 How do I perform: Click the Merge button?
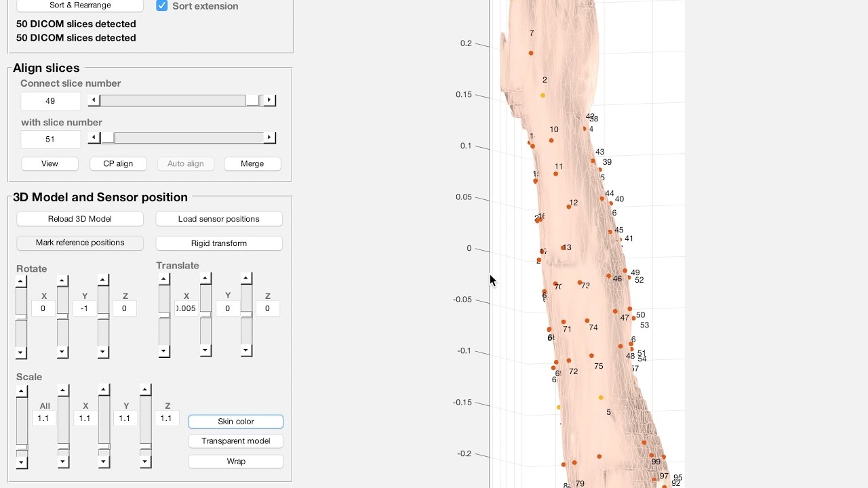click(252, 163)
